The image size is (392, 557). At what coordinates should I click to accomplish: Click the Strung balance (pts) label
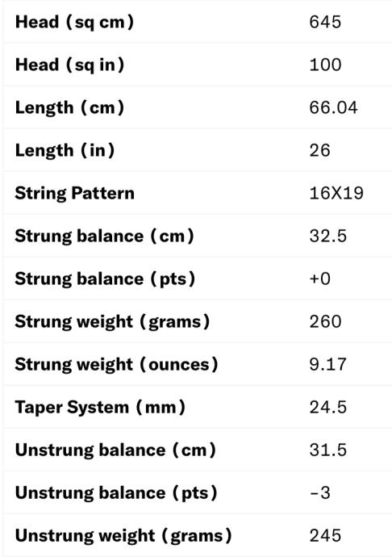coord(105,278)
